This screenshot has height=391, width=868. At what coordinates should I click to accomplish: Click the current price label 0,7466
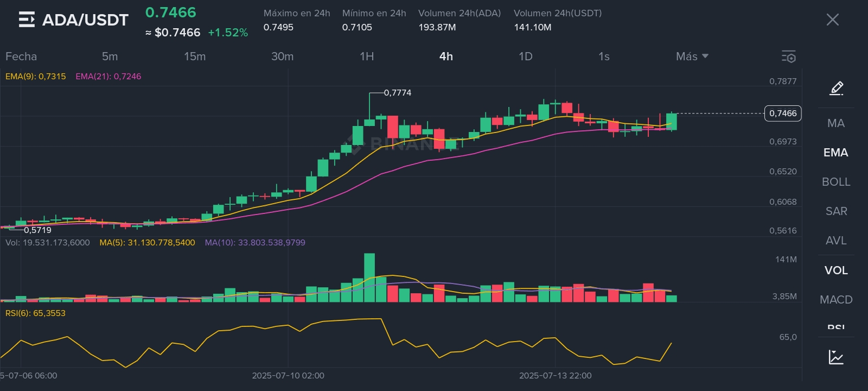click(x=783, y=113)
